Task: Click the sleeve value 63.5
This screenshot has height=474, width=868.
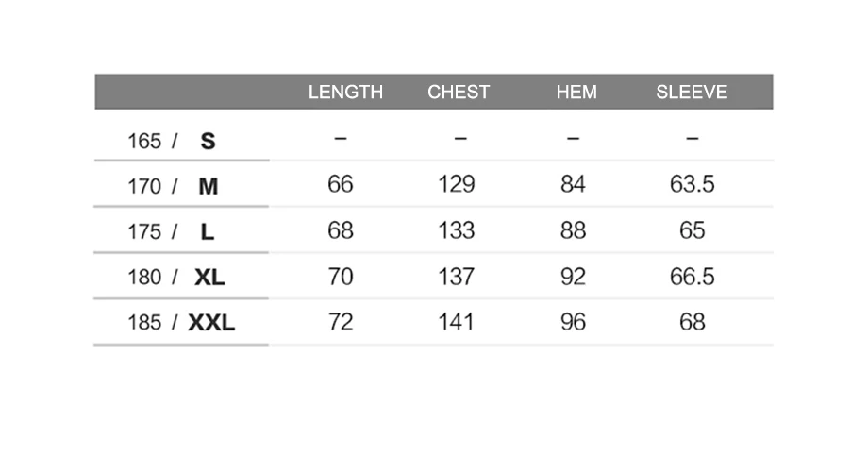Action: [x=692, y=184]
